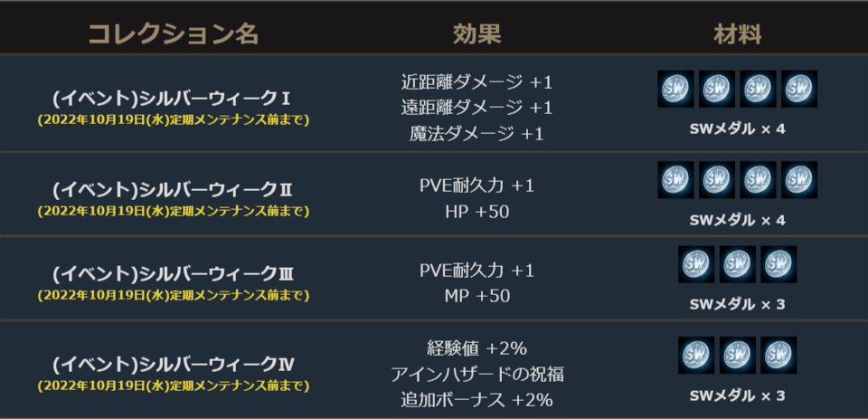868x419 pixels.
Task: Click third SW medal icon in Silver Week II row
Action: [758, 180]
